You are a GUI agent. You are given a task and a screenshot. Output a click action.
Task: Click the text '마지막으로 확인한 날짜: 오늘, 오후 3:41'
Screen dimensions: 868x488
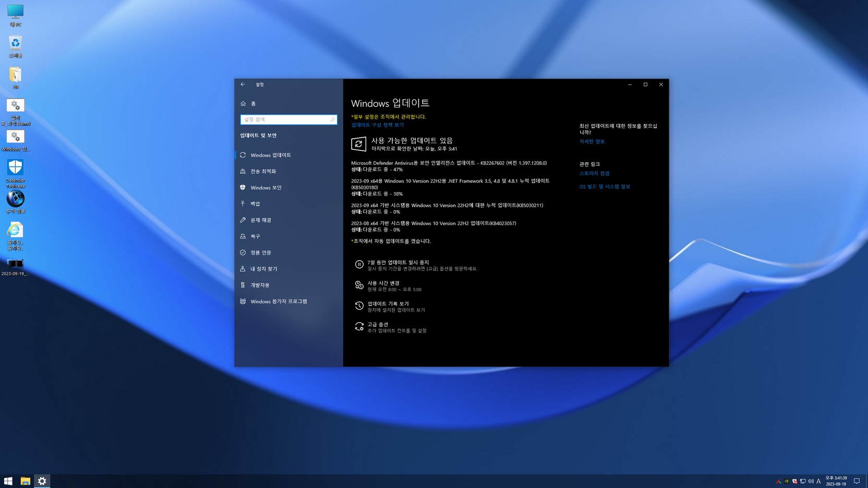click(x=414, y=149)
